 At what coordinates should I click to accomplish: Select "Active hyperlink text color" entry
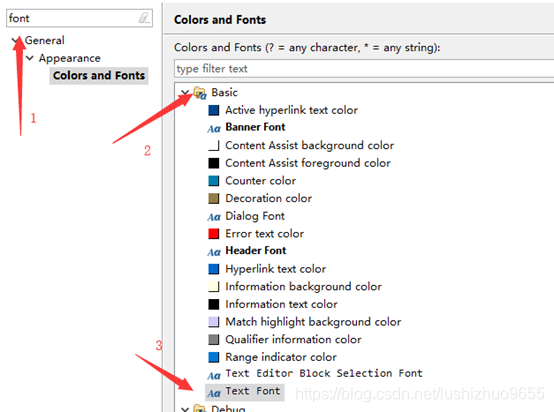291,110
